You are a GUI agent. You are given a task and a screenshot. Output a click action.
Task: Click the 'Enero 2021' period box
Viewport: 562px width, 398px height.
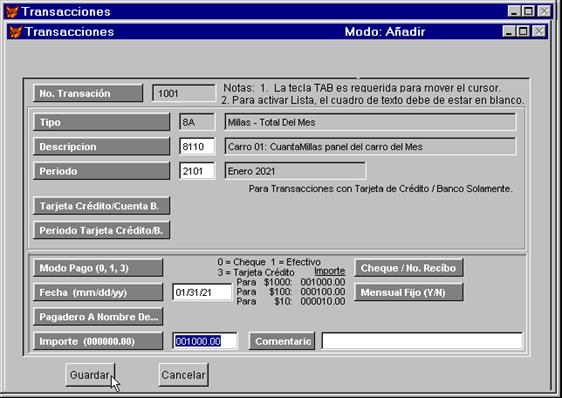(295, 171)
